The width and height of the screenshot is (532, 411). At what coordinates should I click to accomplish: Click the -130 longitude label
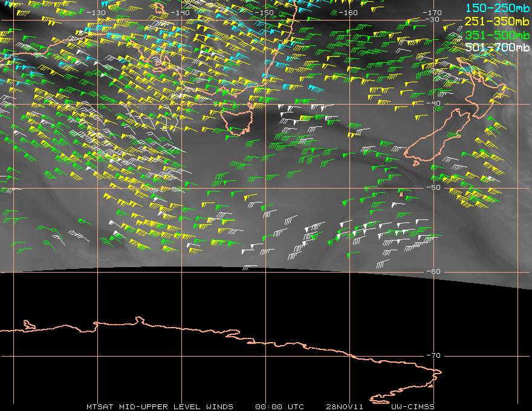96,13
